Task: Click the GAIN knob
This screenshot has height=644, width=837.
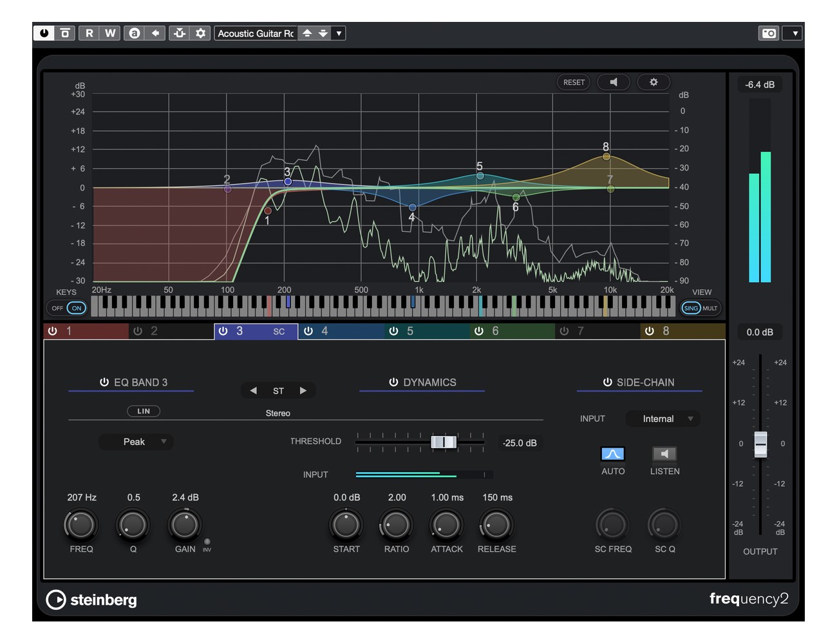Action: [x=185, y=525]
